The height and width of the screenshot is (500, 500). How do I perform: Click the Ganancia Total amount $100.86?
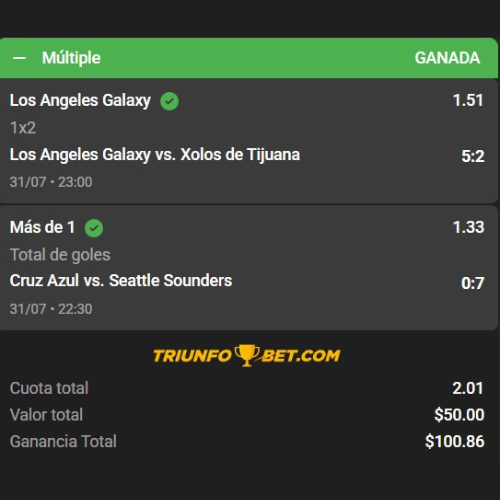[455, 442]
